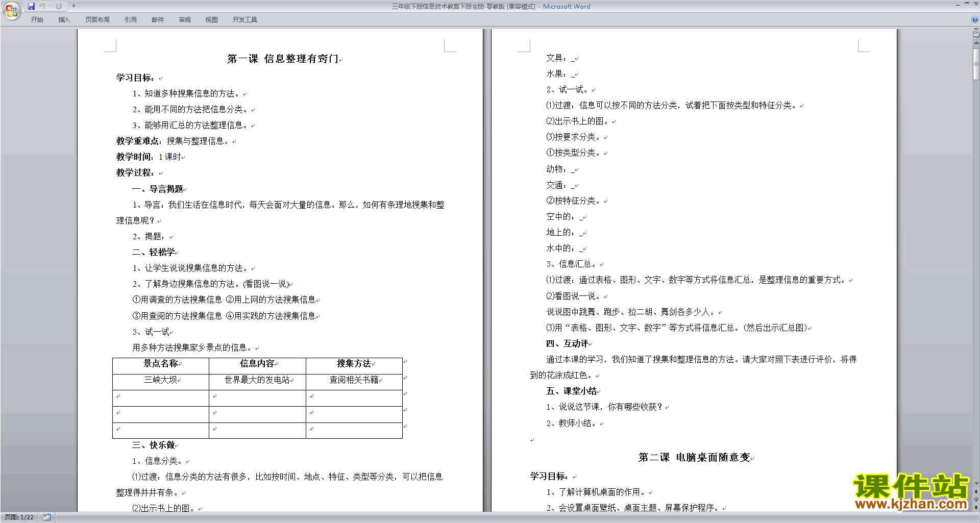Toggle the ruler icon above scrollbar
This screenshot has height=523, width=980.
click(x=976, y=34)
